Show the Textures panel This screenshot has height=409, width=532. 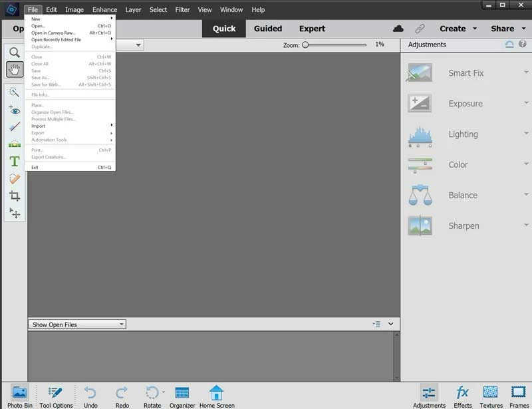pos(491,396)
